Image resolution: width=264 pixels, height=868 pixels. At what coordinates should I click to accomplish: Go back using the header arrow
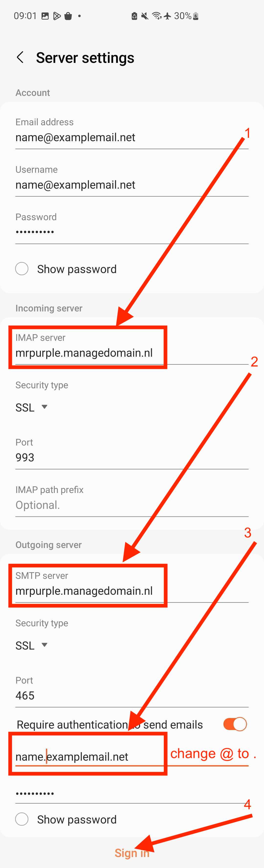20,58
